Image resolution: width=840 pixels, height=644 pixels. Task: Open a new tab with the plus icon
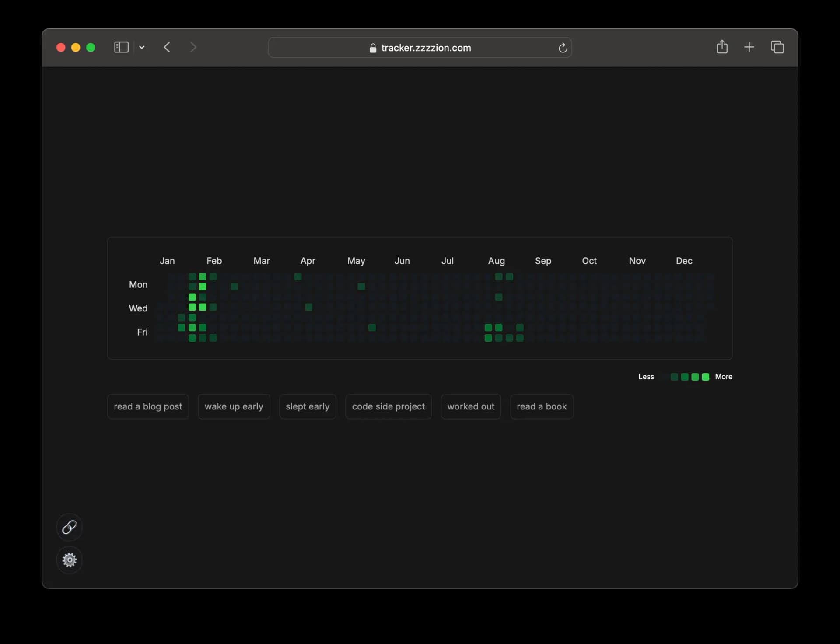click(749, 47)
